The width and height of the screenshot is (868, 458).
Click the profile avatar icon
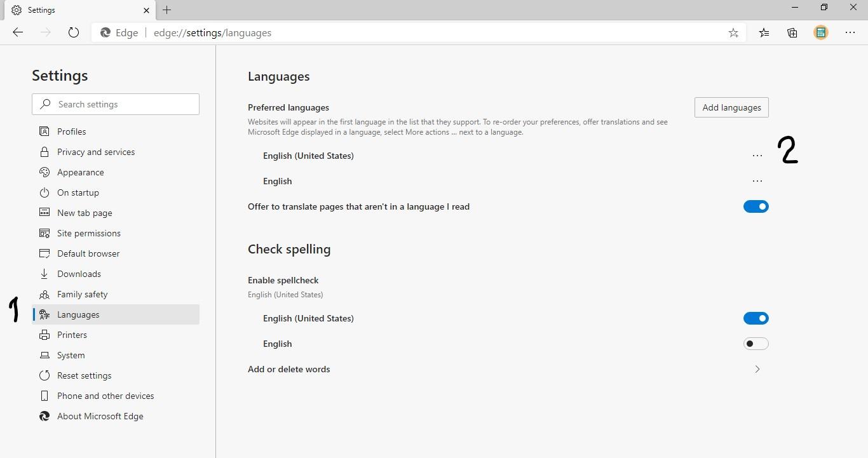point(821,33)
